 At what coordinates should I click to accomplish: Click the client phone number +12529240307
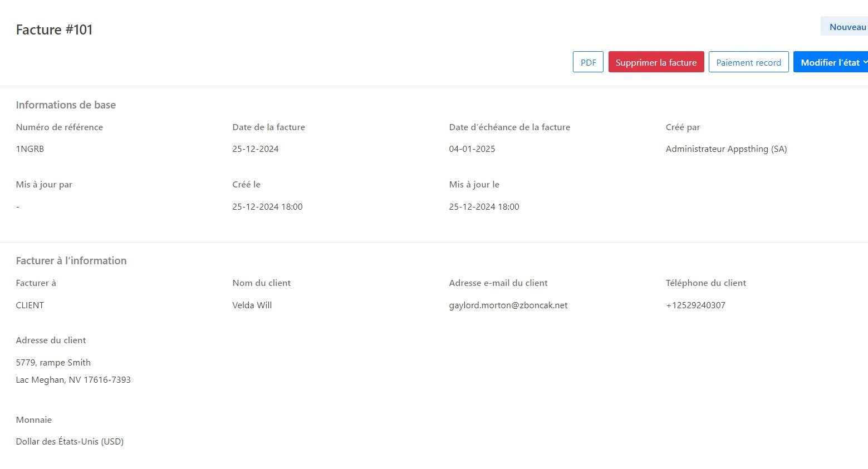point(695,305)
